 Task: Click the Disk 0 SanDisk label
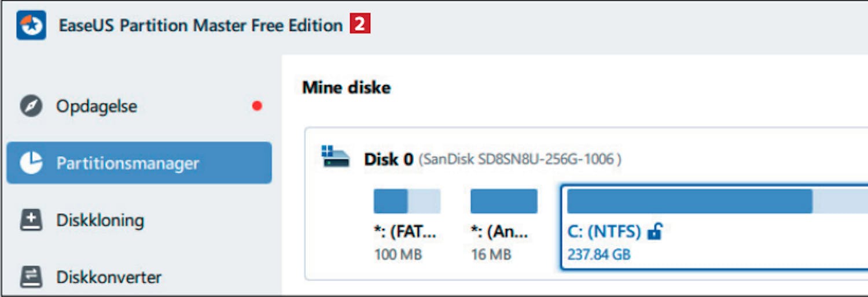[492, 159]
